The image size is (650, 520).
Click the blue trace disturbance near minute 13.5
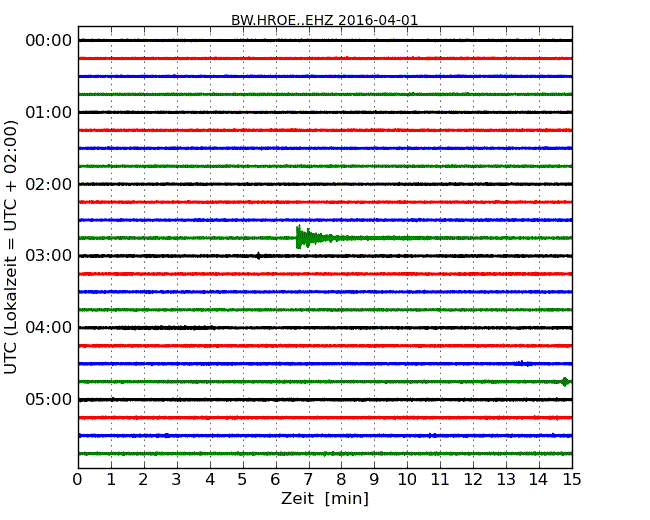pyautogui.click(x=523, y=363)
